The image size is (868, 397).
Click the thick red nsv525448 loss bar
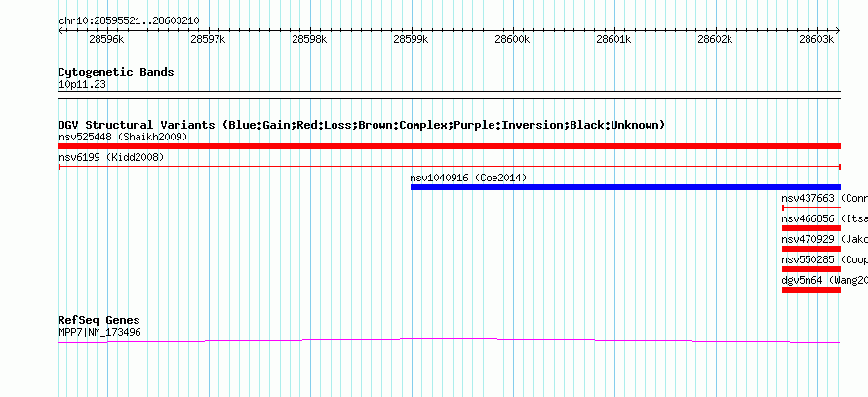point(449,146)
